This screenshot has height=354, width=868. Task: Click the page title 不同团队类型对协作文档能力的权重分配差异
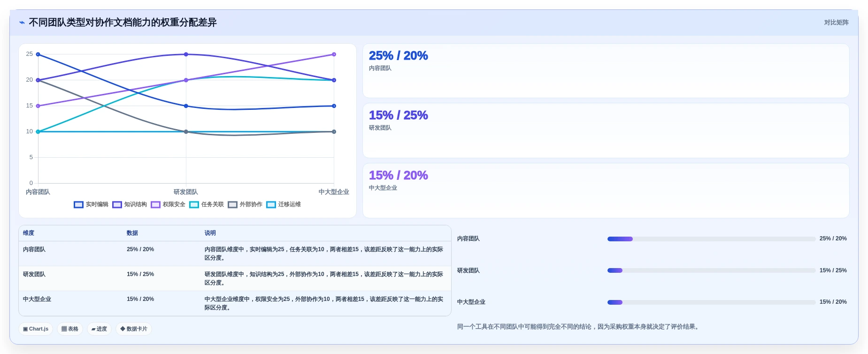click(x=123, y=23)
